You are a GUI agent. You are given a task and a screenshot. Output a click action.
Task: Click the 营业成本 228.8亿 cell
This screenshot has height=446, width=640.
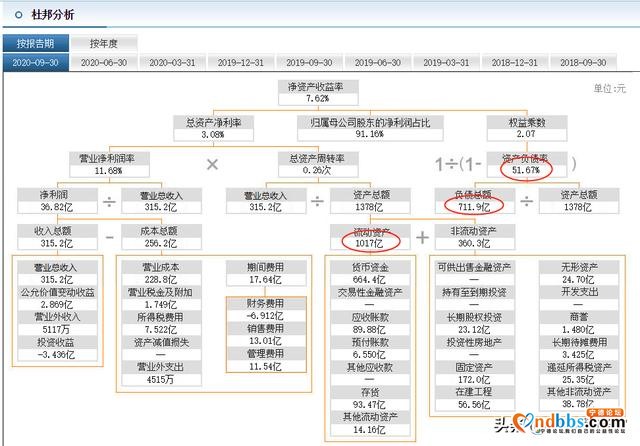(161, 273)
